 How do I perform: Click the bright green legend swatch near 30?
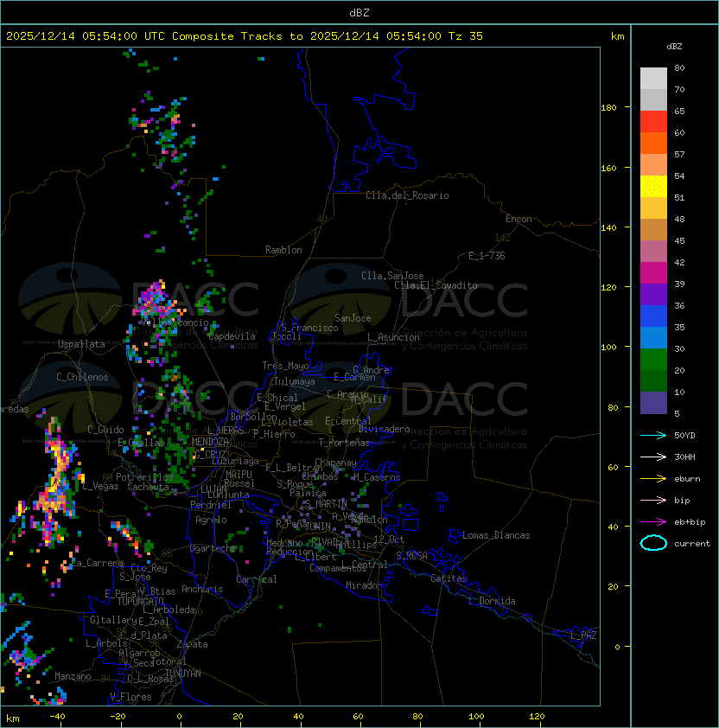[653, 360]
